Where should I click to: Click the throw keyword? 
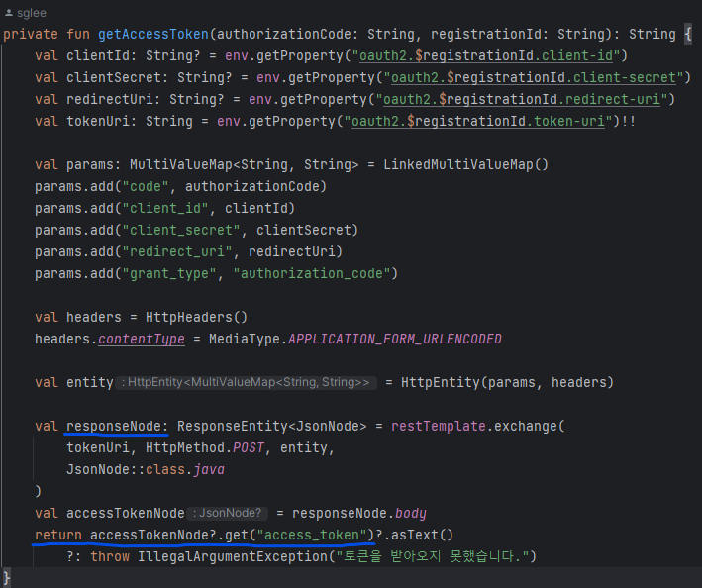tap(110, 556)
